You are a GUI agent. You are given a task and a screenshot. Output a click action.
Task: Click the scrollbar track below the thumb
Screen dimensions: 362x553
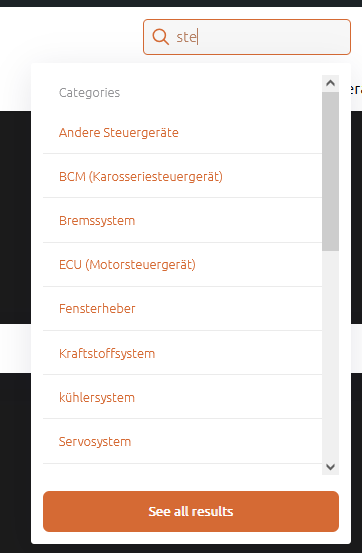tap(331, 354)
